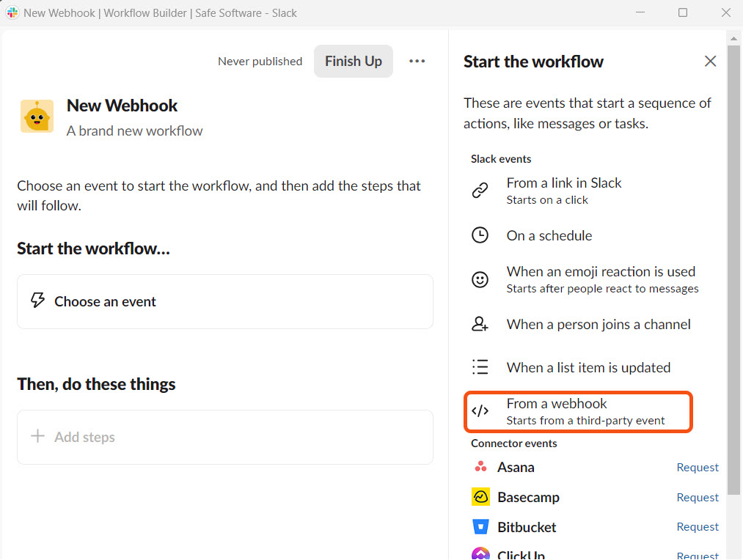
Task: Click the Add steps box
Action: pyautogui.click(x=225, y=437)
